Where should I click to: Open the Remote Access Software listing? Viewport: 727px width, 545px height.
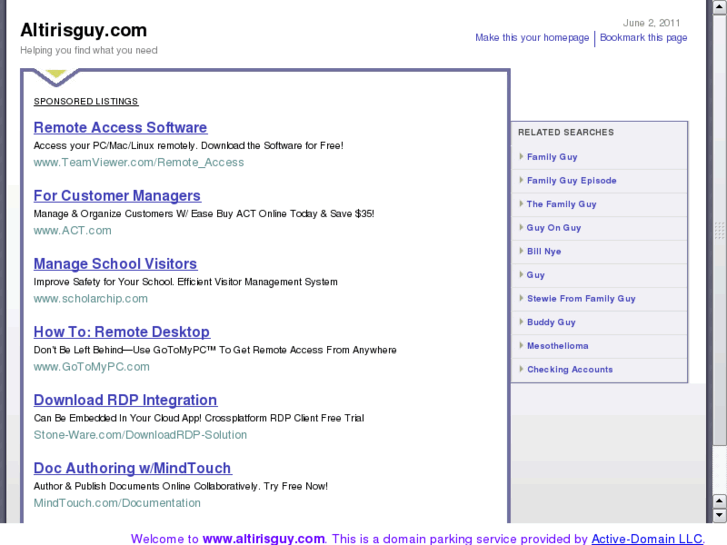[x=120, y=128]
